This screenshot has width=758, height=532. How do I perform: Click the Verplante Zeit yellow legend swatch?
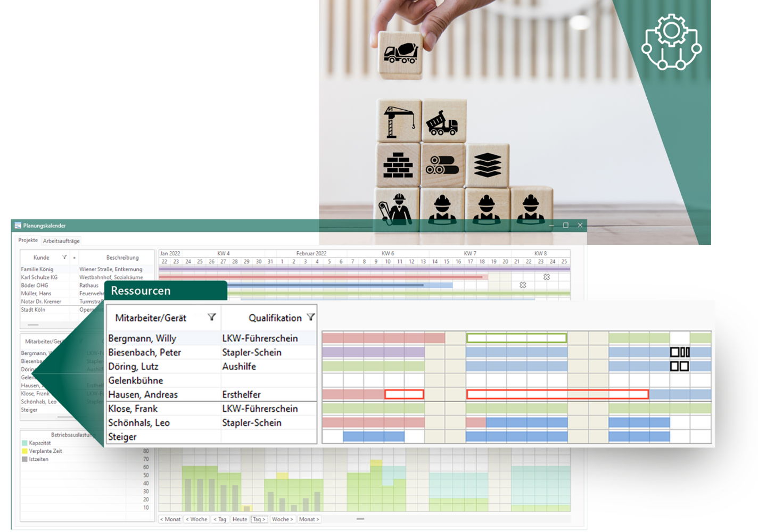(24, 451)
